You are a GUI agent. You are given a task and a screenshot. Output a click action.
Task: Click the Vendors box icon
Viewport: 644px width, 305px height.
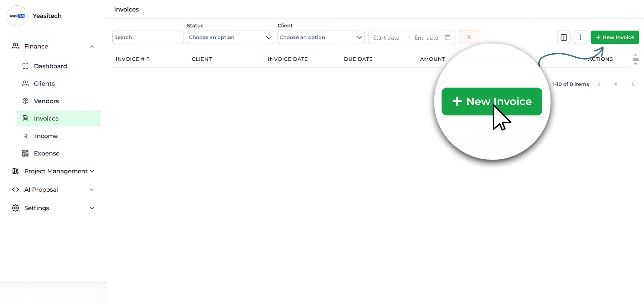pyautogui.click(x=25, y=101)
